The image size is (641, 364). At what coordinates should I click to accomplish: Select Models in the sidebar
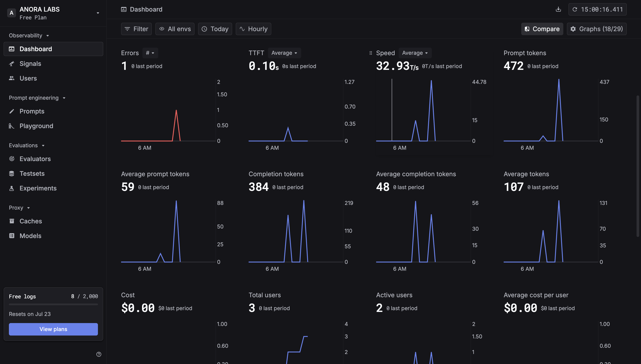pos(30,236)
